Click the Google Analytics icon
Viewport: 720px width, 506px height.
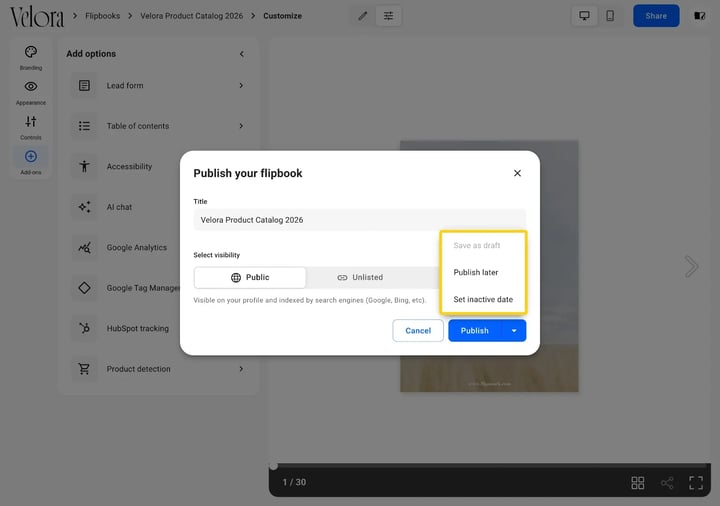click(84, 247)
